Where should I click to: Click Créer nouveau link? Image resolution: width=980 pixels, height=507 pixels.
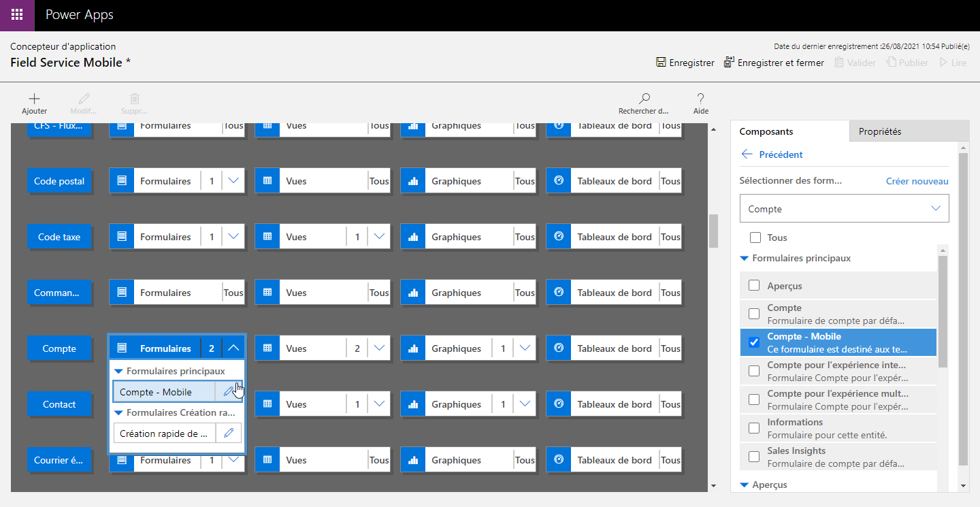tap(917, 181)
